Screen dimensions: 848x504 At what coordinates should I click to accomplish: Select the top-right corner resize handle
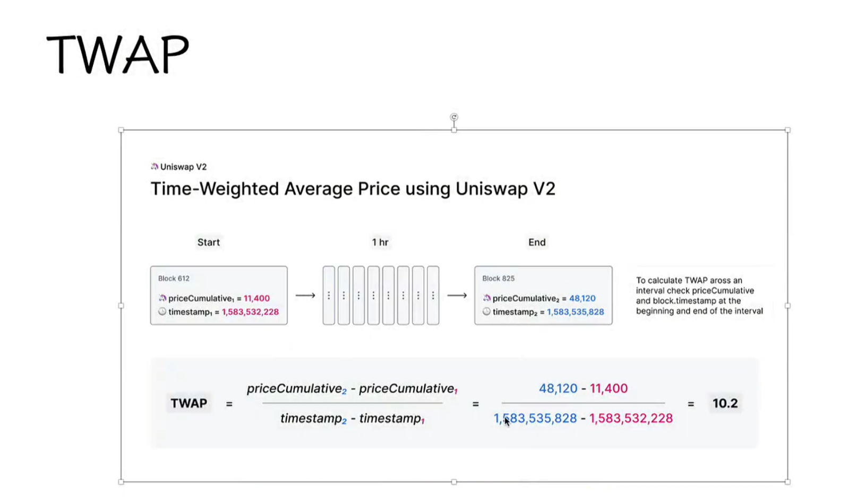[787, 130]
